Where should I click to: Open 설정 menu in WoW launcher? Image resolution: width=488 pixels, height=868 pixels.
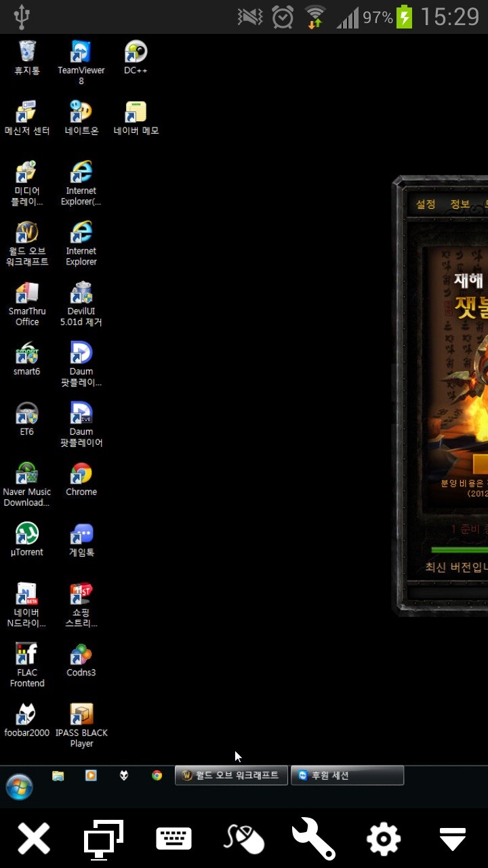pos(426,204)
